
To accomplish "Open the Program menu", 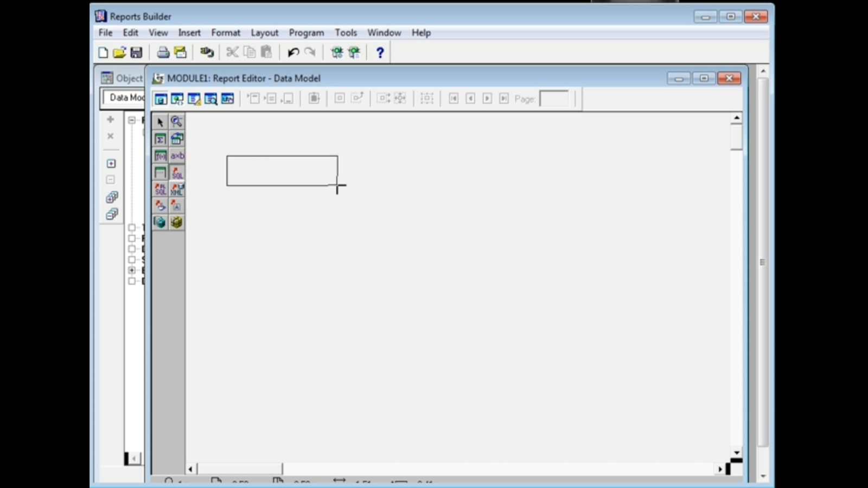I will click(306, 33).
